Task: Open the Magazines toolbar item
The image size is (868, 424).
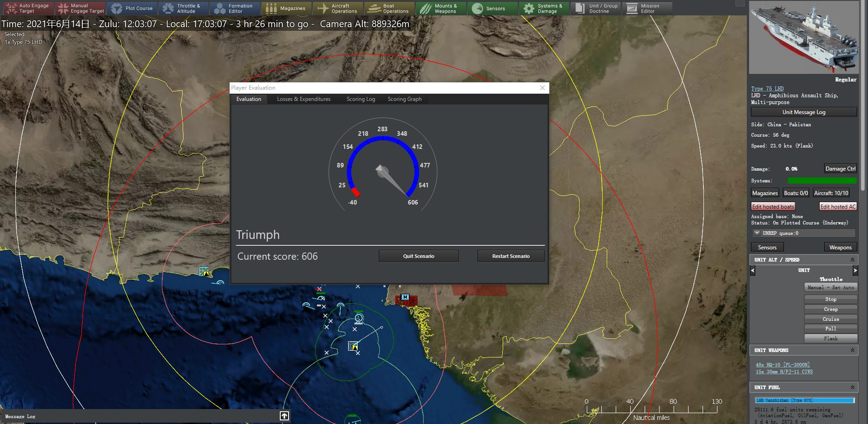Action: (286, 8)
